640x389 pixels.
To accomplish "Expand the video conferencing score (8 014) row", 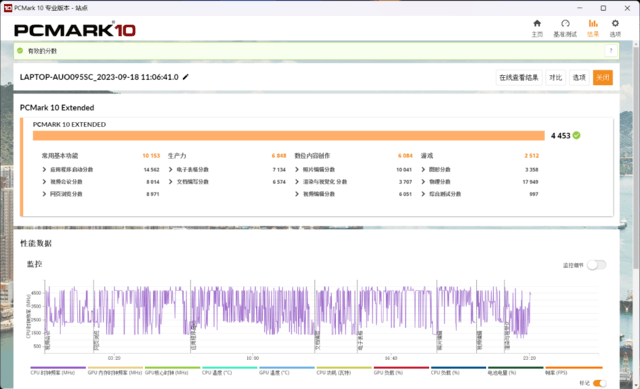I will tap(44, 182).
